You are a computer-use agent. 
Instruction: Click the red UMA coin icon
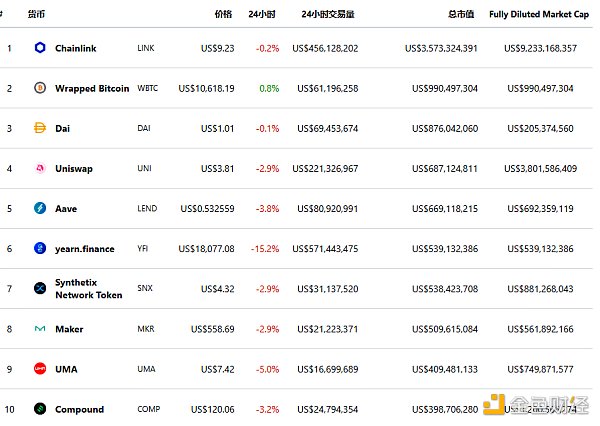pyautogui.click(x=40, y=369)
